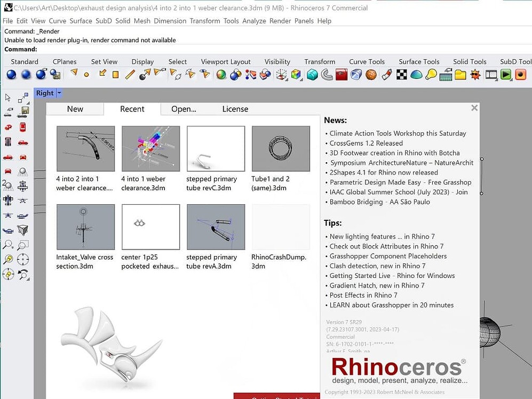The image size is (532, 399).
Task: Select the arrow pointer tool in sidebar
Action: (x=7, y=97)
